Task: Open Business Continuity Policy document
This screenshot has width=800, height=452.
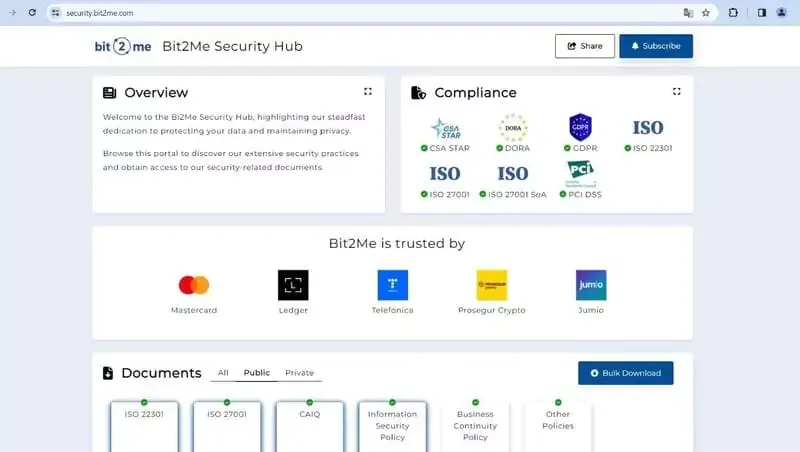Action: (475, 426)
